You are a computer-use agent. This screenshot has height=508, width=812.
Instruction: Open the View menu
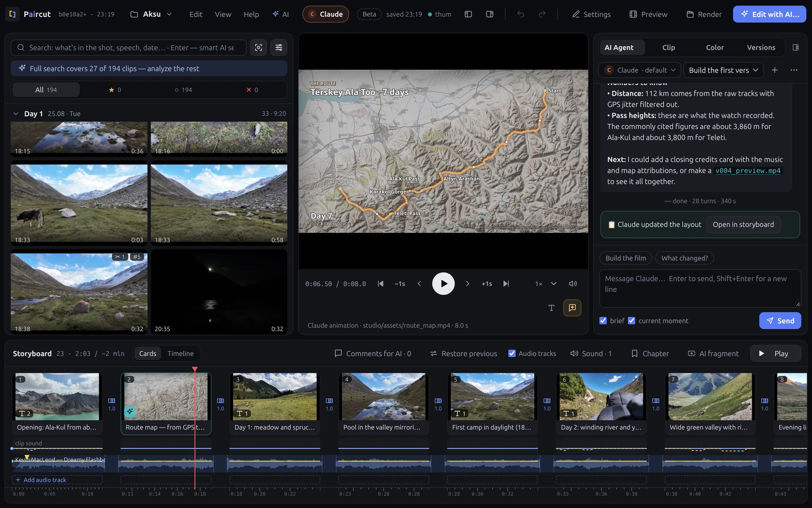(x=223, y=14)
